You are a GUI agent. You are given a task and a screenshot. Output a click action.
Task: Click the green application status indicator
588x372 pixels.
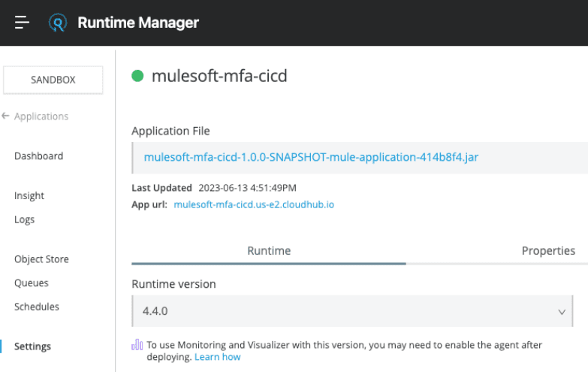pos(137,76)
